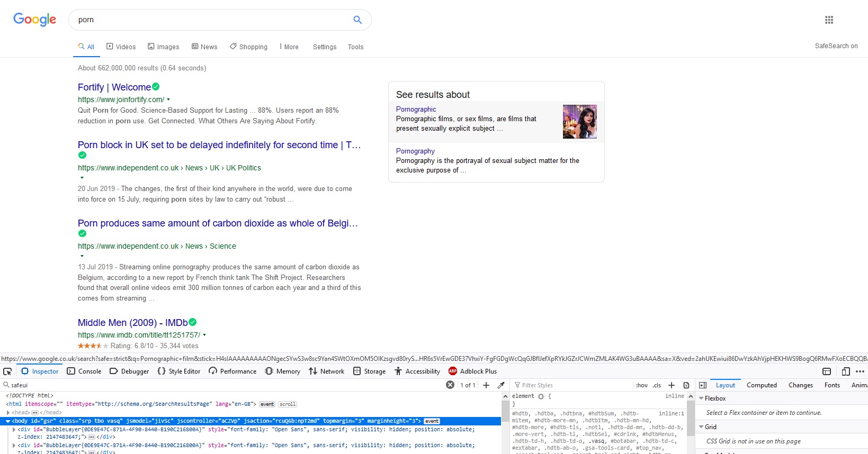Open the carbon dioxide Belgium article
Viewport: 868px width, 454px height.
click(218, 223)
